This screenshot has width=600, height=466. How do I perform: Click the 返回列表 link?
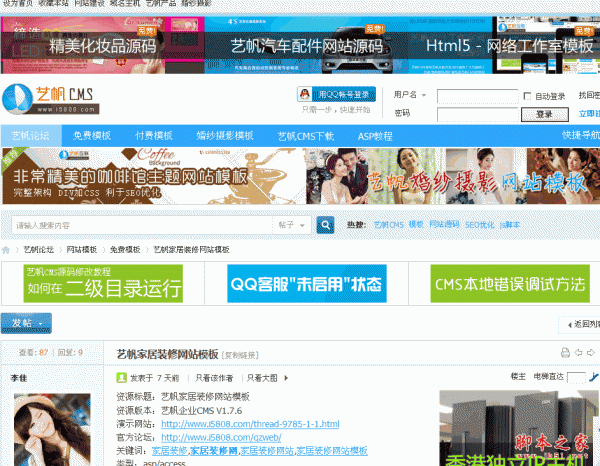[x=587, y=324]
